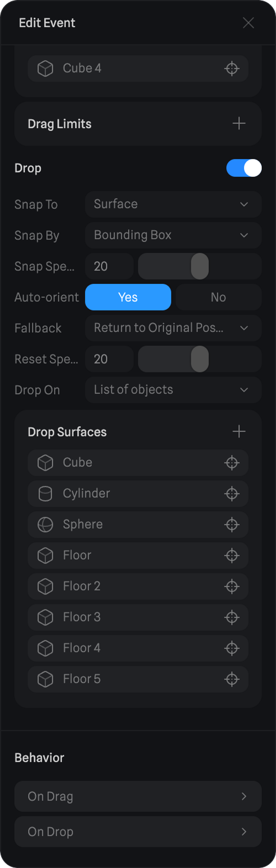The width and height of the screenshot is (276, 868).
Task: Disable the Drop toggle switch
Action: click(x=244, y=168)
